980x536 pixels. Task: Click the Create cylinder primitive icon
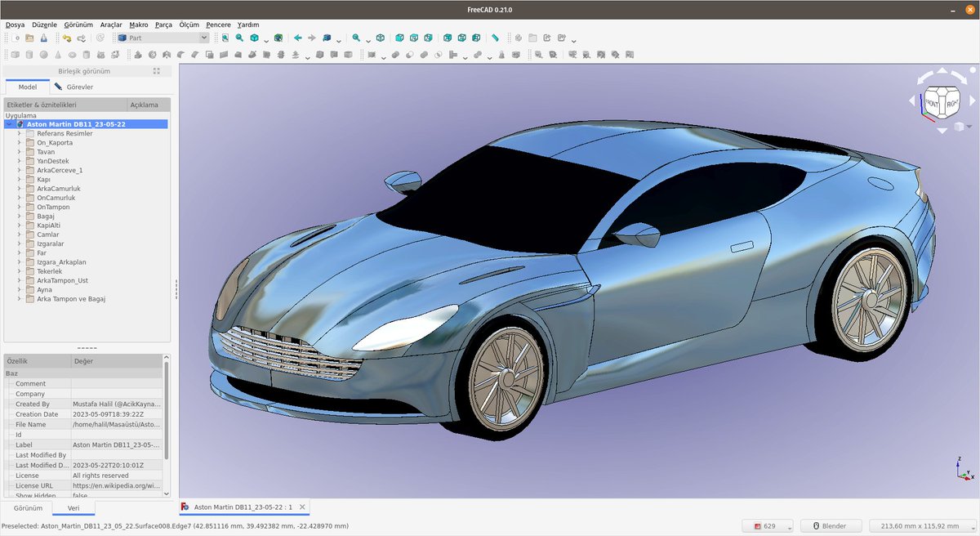tap(29, 55)
